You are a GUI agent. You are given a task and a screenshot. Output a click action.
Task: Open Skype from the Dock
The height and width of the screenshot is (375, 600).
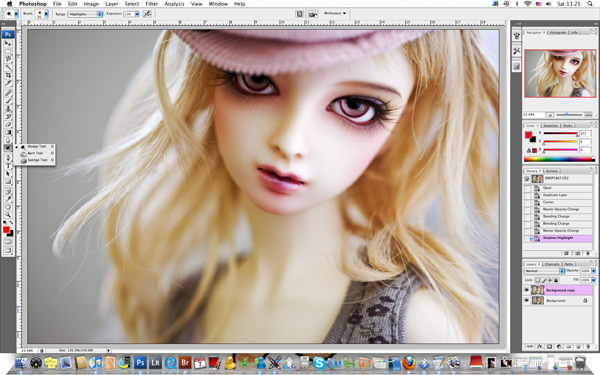pyautogui.click(x=319, y=362)
